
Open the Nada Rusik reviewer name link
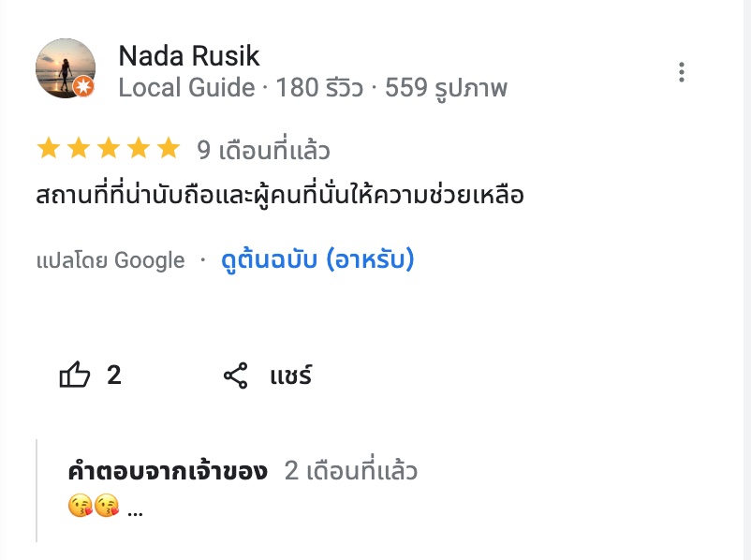click(189, 56)
